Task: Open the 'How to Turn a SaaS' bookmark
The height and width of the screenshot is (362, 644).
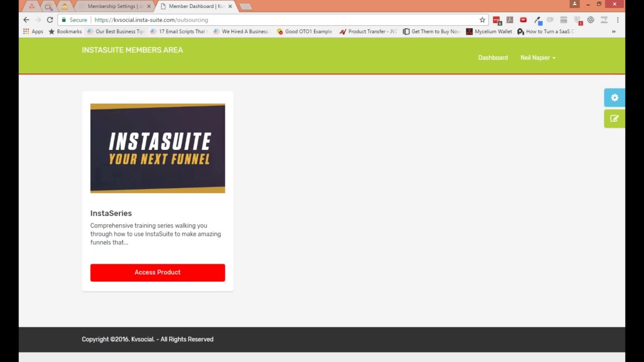Action: [x=545, y=31]
